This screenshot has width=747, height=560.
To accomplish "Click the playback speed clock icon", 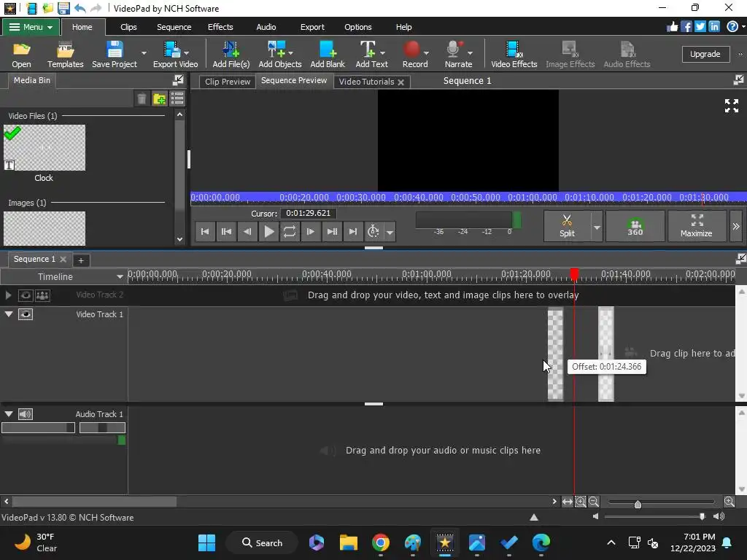I will click(x=373, y=232).
